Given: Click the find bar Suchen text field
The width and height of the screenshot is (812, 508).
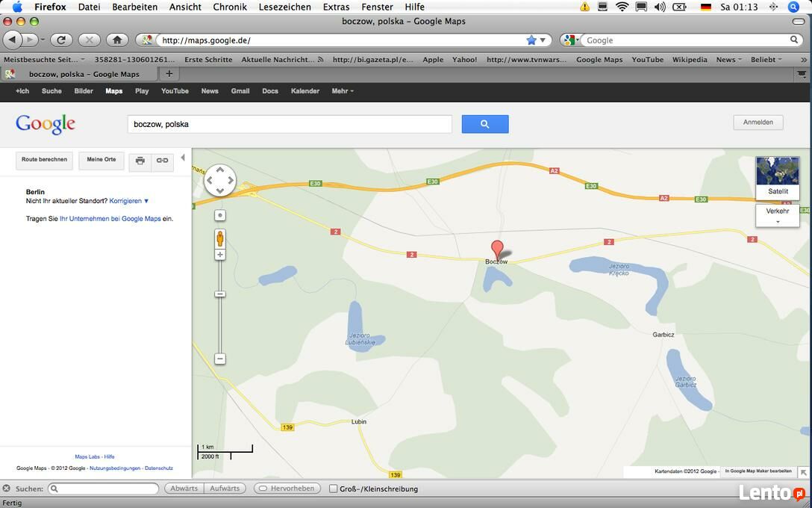Looking at the screenshot, I should pos(103,489).
